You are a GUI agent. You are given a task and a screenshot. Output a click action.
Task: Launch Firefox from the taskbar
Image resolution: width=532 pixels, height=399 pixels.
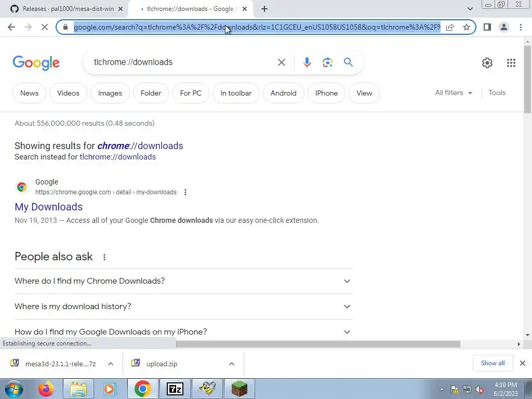tap(46, 389)
